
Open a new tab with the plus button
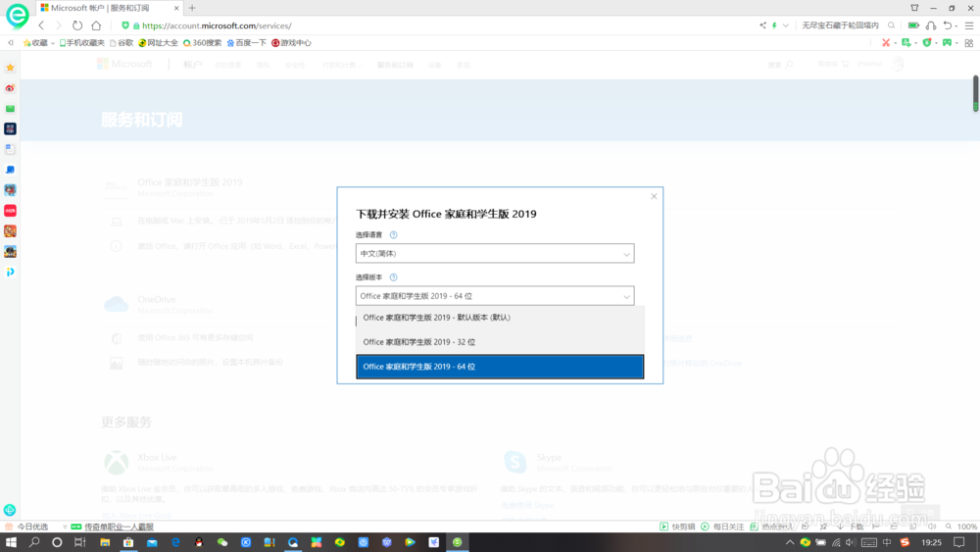point(192,8)
